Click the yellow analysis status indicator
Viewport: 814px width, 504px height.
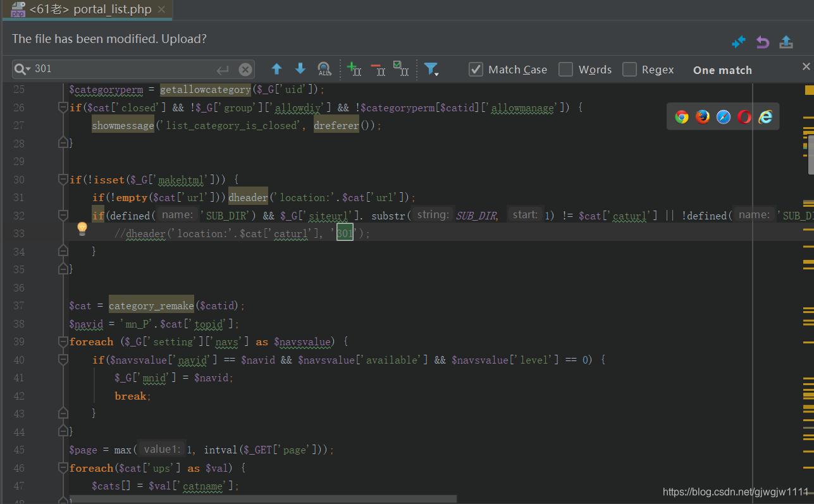tap(809, 90)
